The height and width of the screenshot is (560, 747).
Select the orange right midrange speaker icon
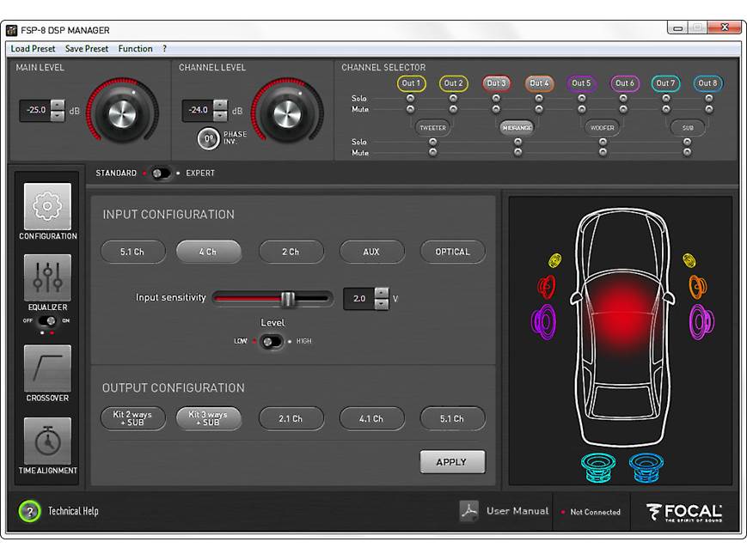pyautogui.click(x=698, y=287)
